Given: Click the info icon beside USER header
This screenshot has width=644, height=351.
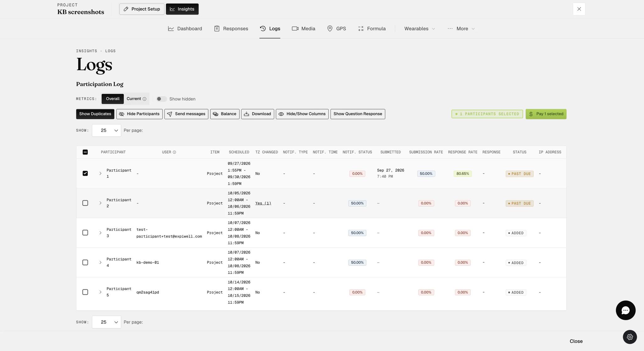Looking at the screenshot, I should coord(175,152).
